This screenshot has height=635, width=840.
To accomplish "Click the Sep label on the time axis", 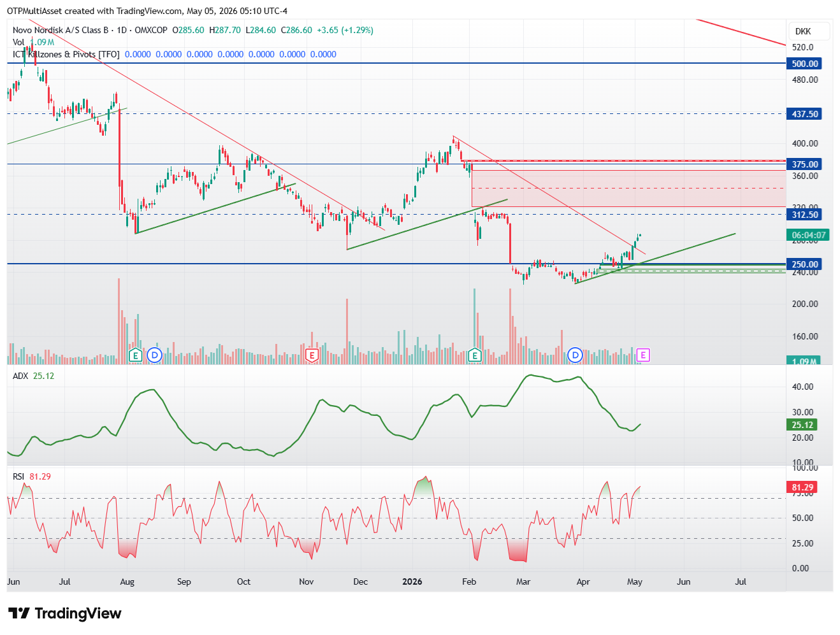I will (x=184, y=581).
